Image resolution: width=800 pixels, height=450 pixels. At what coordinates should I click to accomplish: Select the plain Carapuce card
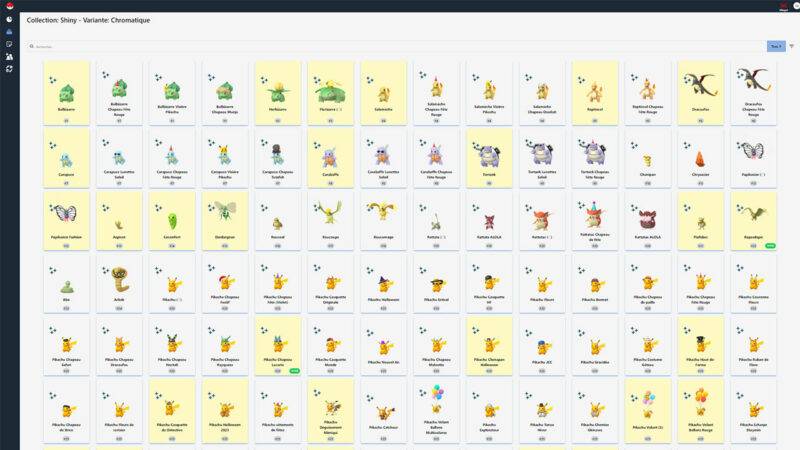pyautogui.click(x=66, y=158)
